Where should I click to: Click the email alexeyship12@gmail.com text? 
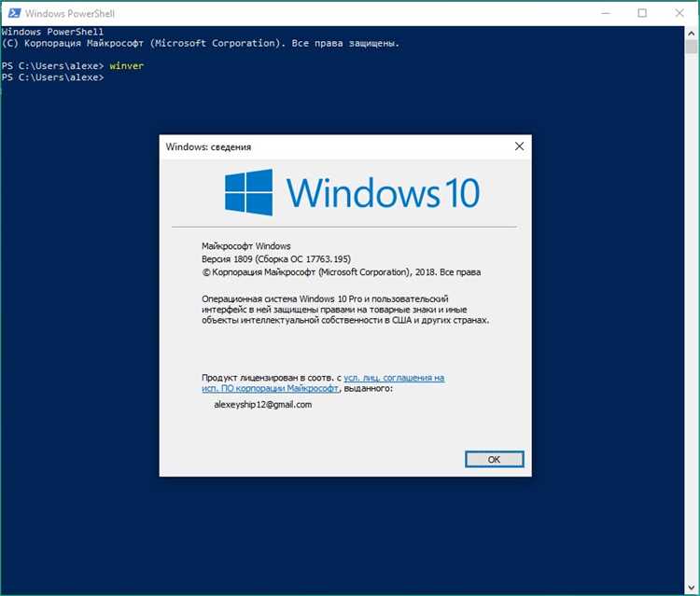pos(263,405)
